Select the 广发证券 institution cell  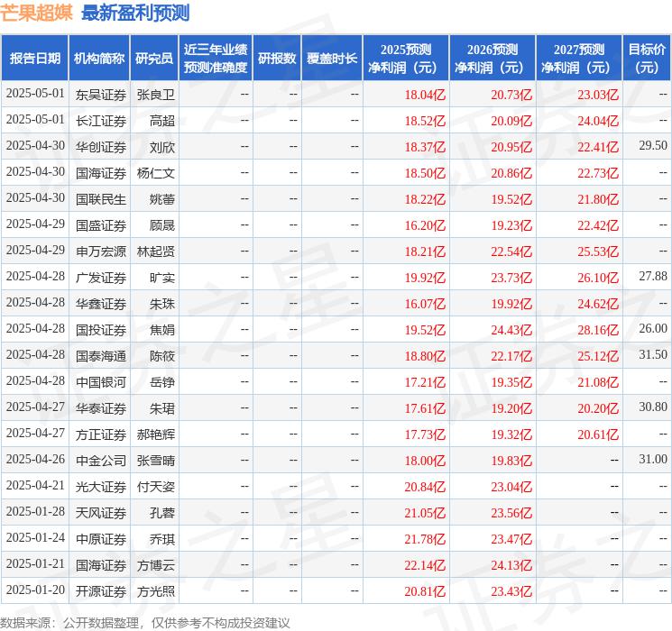[x=101, y=278]
